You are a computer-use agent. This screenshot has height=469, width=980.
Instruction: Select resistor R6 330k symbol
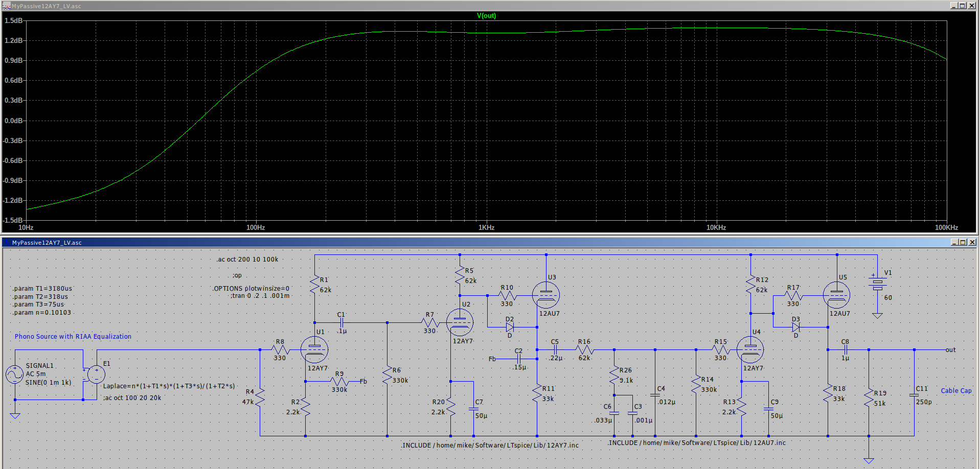click(x=387, y=376)
